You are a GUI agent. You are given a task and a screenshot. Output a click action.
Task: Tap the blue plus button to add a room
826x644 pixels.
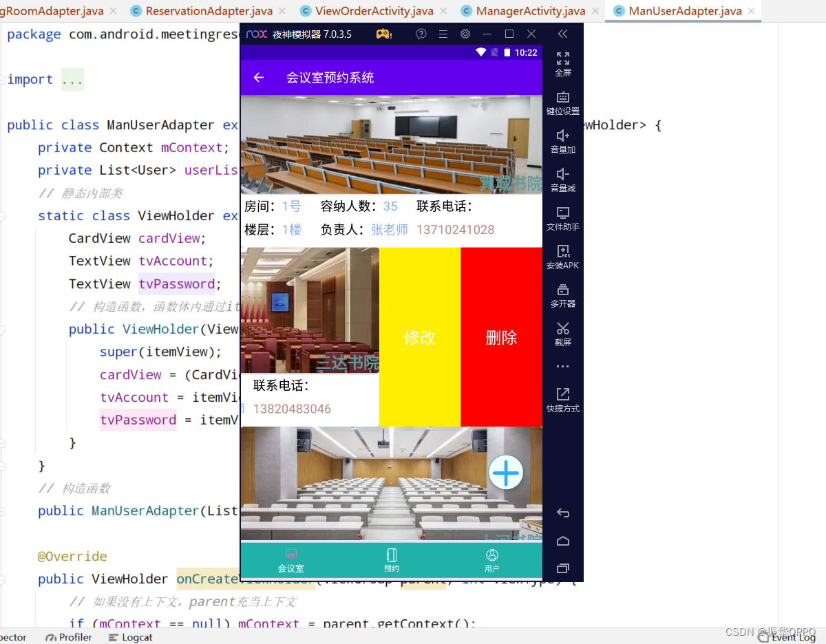click(x=506, y=473)
